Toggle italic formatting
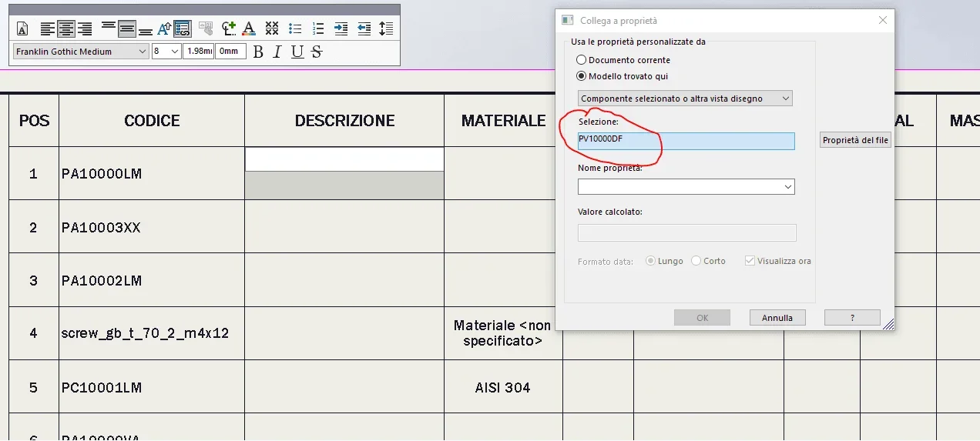Image resolution: width=980 pixels, height=441 pixels. pyautogui.click(x=277, y=52)
